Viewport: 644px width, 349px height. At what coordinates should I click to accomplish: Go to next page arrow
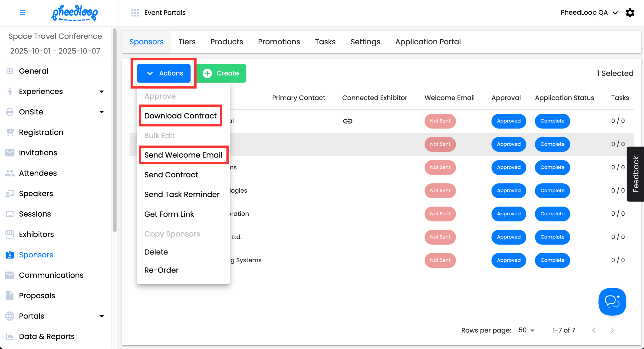coord(612,330)
